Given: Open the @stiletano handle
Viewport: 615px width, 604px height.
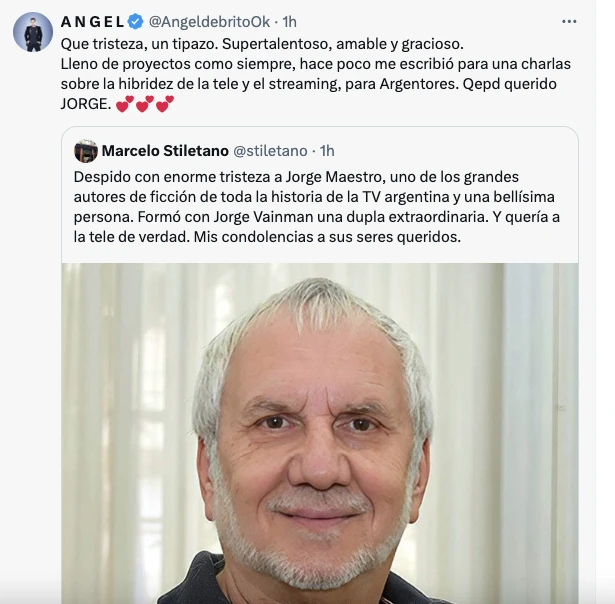Looking at the screenshot, I should [x=270, y=151].
